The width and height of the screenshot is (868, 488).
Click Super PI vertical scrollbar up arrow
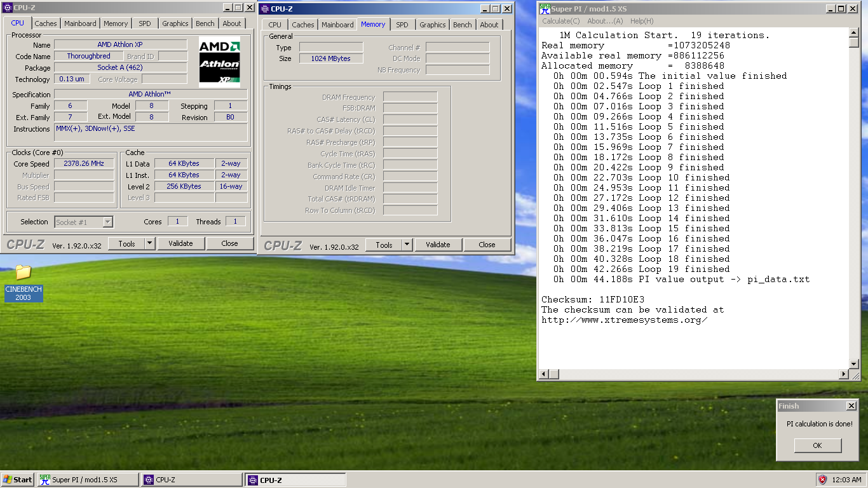click(854, 32)
